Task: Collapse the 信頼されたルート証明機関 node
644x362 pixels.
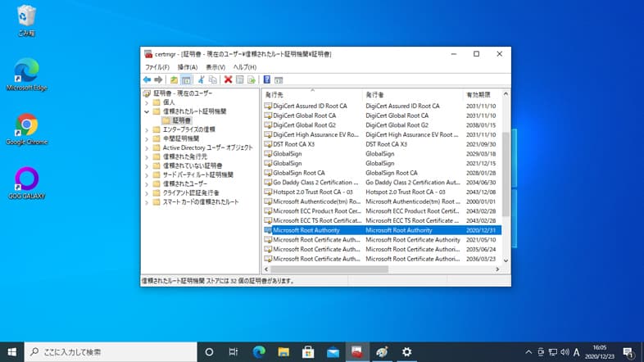Action: (x=147, y=111)
